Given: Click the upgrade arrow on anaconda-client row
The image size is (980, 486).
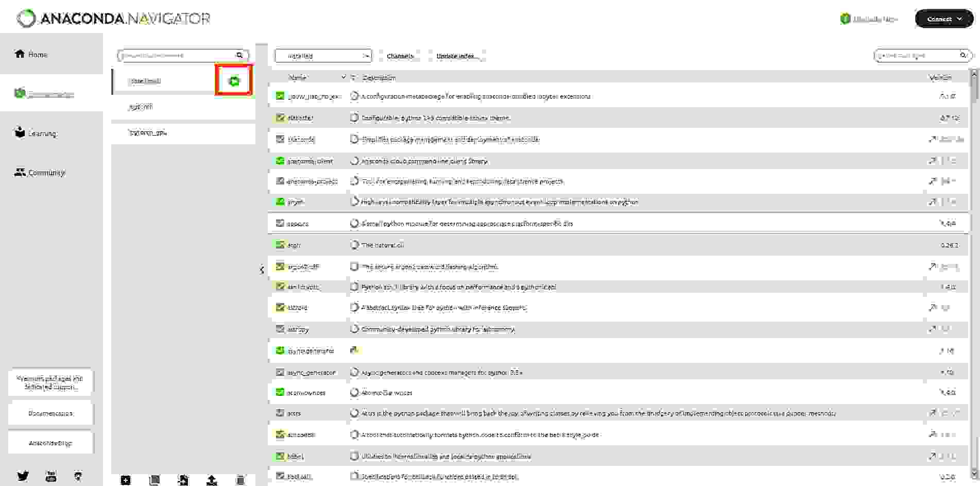Looking at the screenshot, I should coord(932,161).
